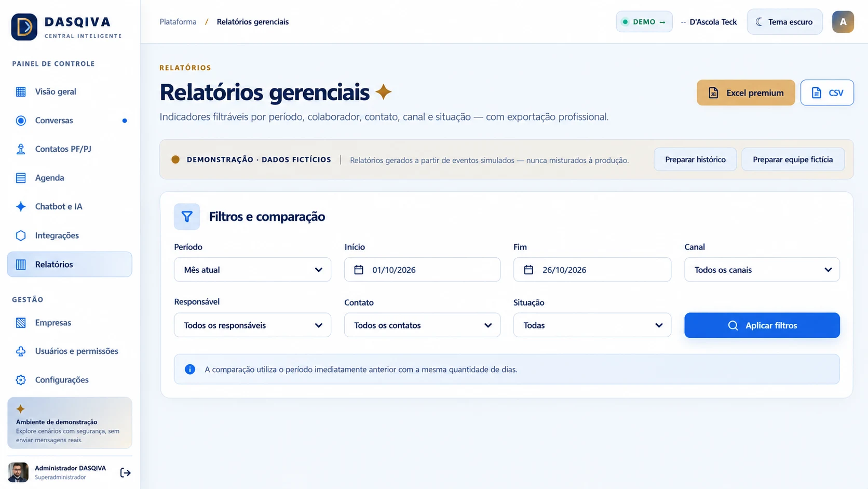Click the Agenda list icon
This screenshot has height=489, width=868.
pyautogui.click(x=21, y=178)
